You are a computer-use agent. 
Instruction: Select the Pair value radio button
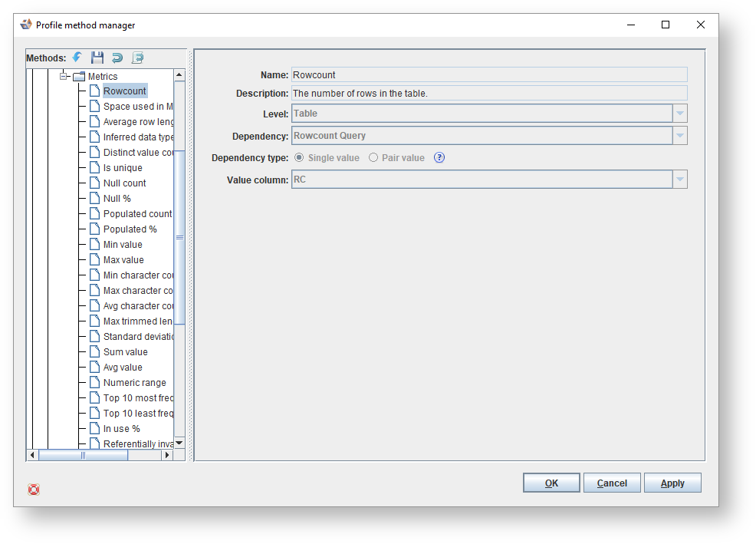coord(373,157)
